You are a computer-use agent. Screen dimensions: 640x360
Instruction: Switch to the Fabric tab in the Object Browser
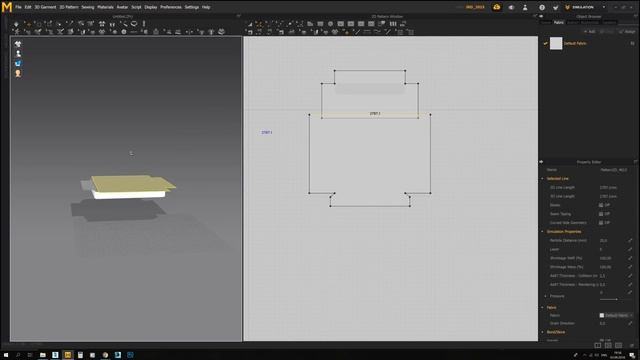(x=559, y=22)
